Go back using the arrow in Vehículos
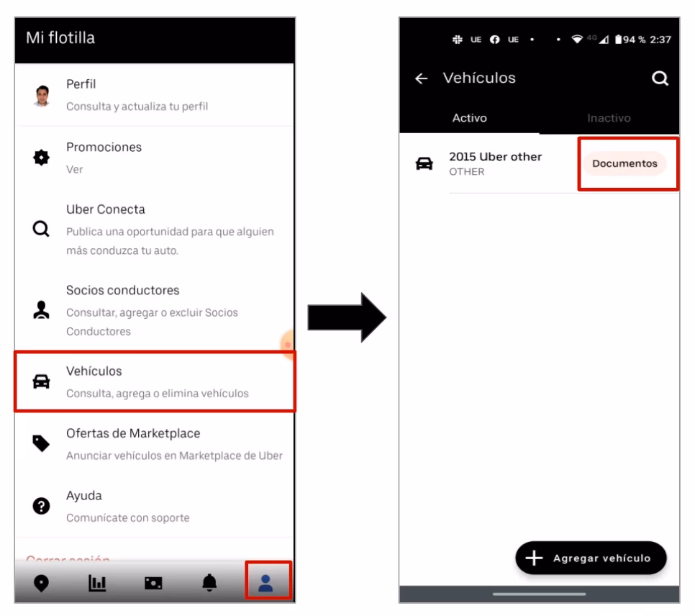This screenshot has height=616, width=695. tap(422, 78)
